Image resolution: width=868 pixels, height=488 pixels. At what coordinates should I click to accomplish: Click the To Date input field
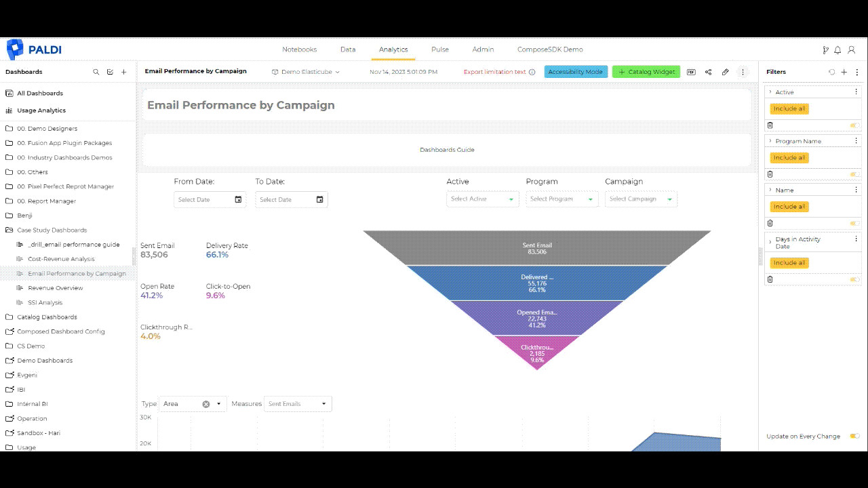pyautogui.click(x=292, y=199)
